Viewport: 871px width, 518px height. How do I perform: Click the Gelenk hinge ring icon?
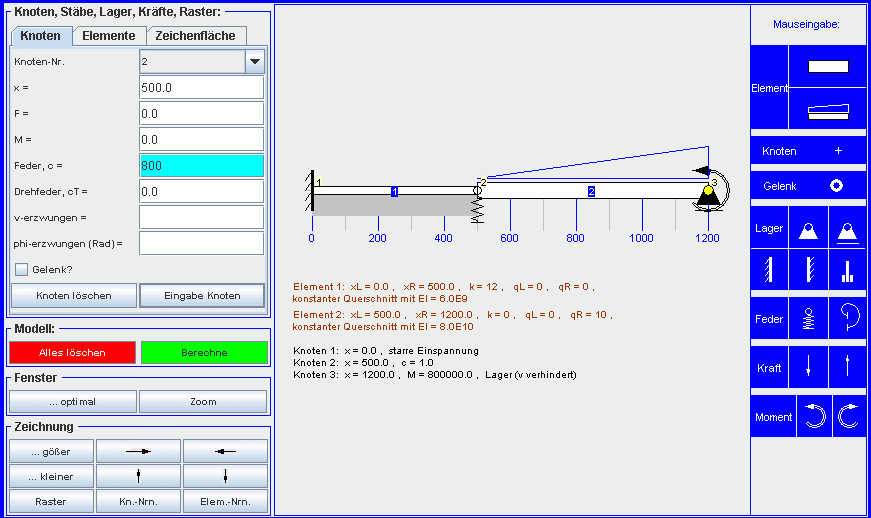836,186
